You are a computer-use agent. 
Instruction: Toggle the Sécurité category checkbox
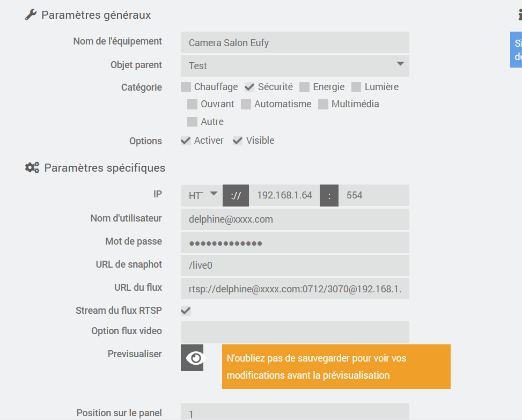click(249, 87)
